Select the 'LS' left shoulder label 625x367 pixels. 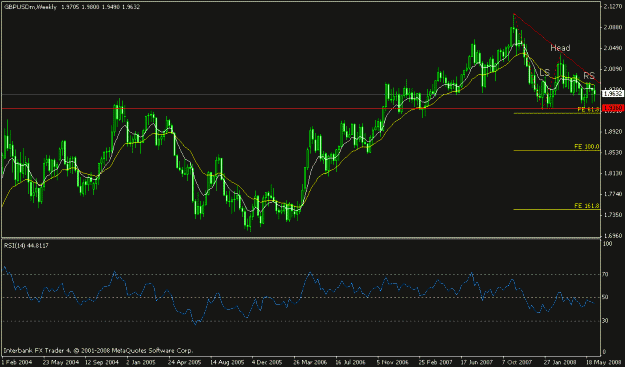tap(544, 72)
